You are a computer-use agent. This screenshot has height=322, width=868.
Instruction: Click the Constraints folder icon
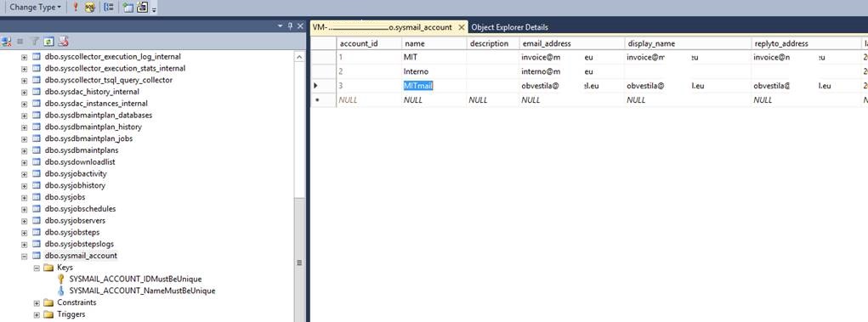pos(48,302)
